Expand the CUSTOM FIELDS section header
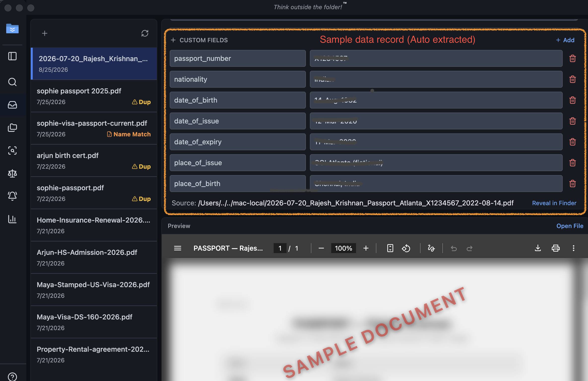Screen dimensions: 588x381 click(x=199, y=40)
